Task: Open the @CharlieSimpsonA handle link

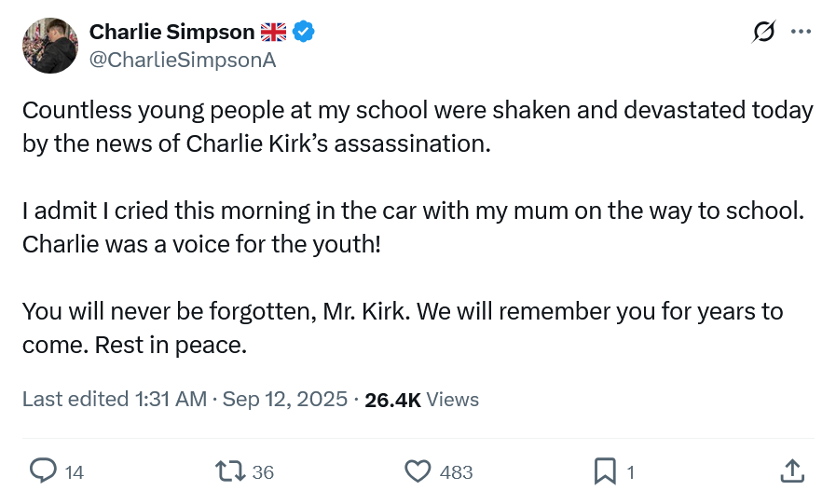Action: 183,60
